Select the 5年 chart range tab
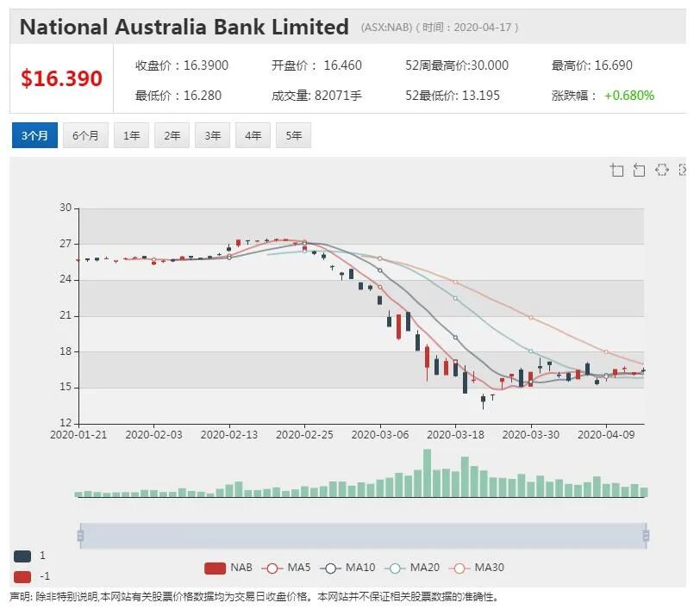This screenshot has height=609, width=700. 293,135
